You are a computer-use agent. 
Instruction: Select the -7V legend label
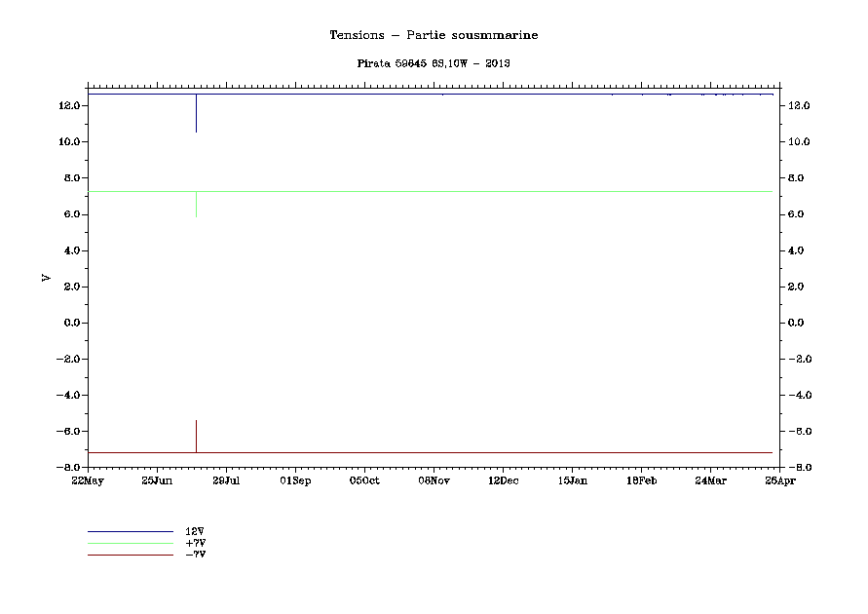[195, 555]
